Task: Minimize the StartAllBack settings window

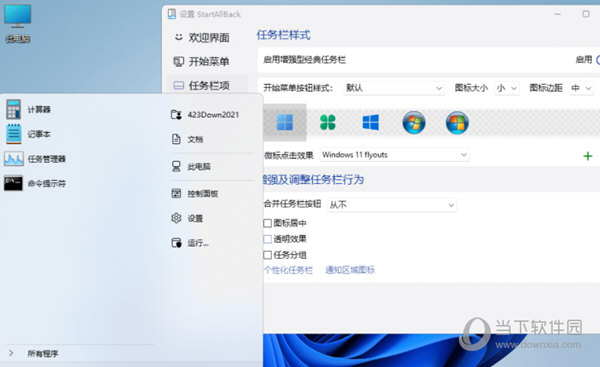Action: pyautogui.click(x=558, y=14)
